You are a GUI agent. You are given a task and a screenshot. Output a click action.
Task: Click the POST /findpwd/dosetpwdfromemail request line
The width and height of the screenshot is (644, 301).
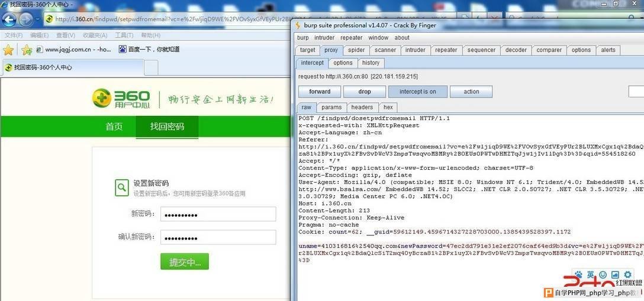tap(374, 118)
